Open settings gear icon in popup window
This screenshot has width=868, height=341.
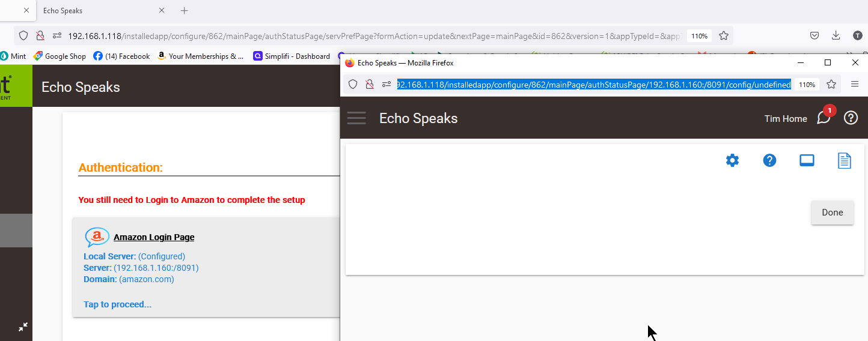[732, 160]
